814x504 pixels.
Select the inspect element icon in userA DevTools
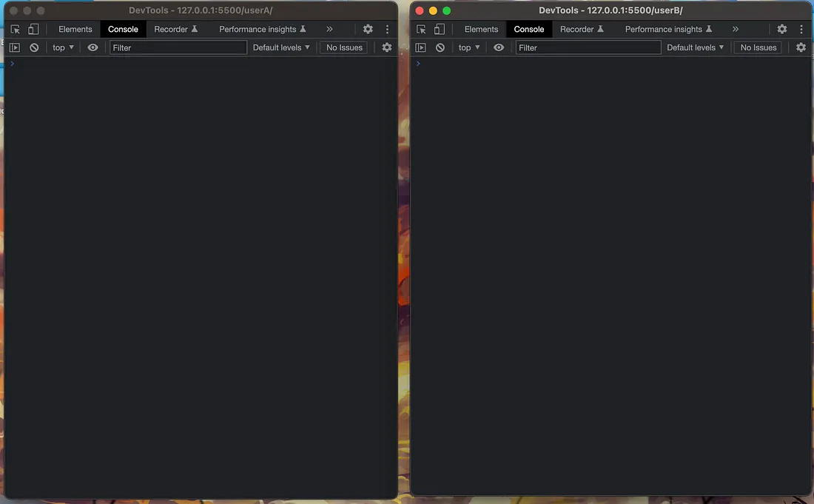(15, 30)
